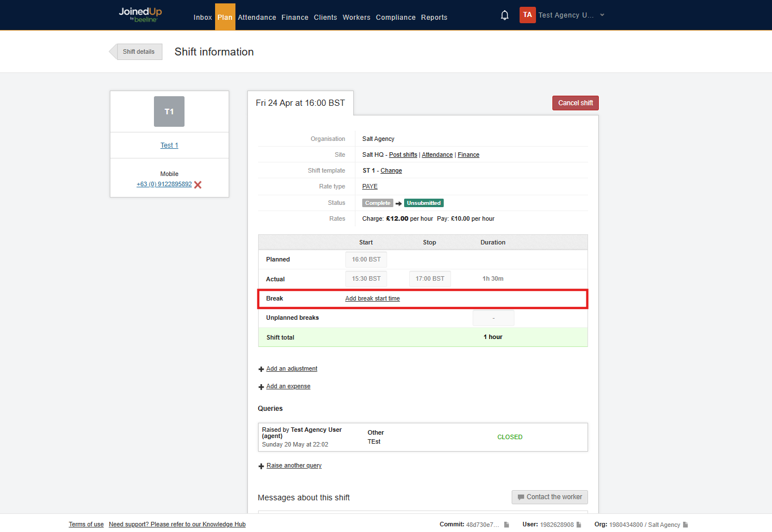
Task: Copy the Org ID using its copy icon
Action: pyautogui.click(x=685, y=525)
